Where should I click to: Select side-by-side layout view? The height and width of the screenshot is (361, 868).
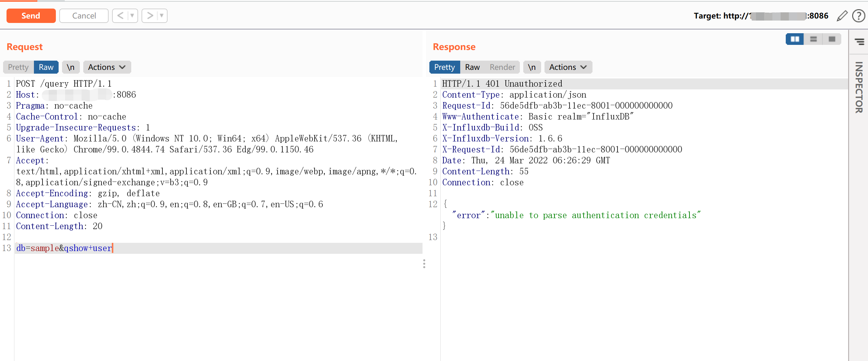pyautogui.click(x=795, y=39)
